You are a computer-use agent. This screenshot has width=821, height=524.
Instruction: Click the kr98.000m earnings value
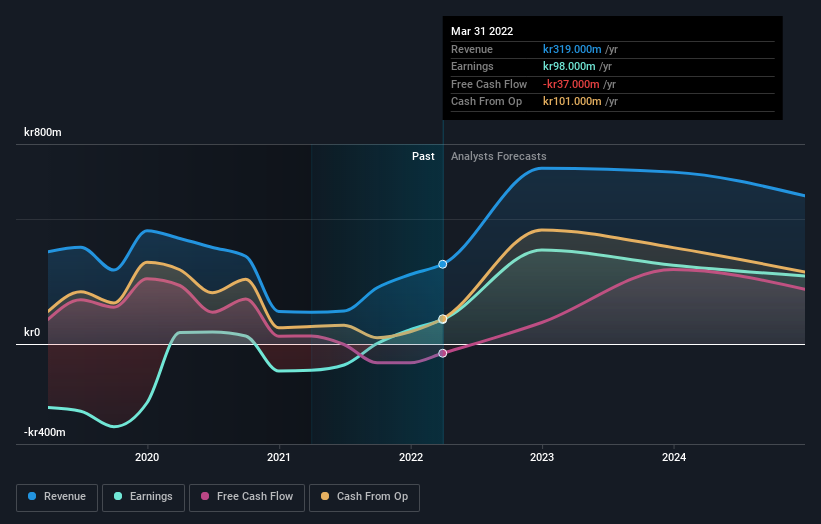(x=569, y=66)
